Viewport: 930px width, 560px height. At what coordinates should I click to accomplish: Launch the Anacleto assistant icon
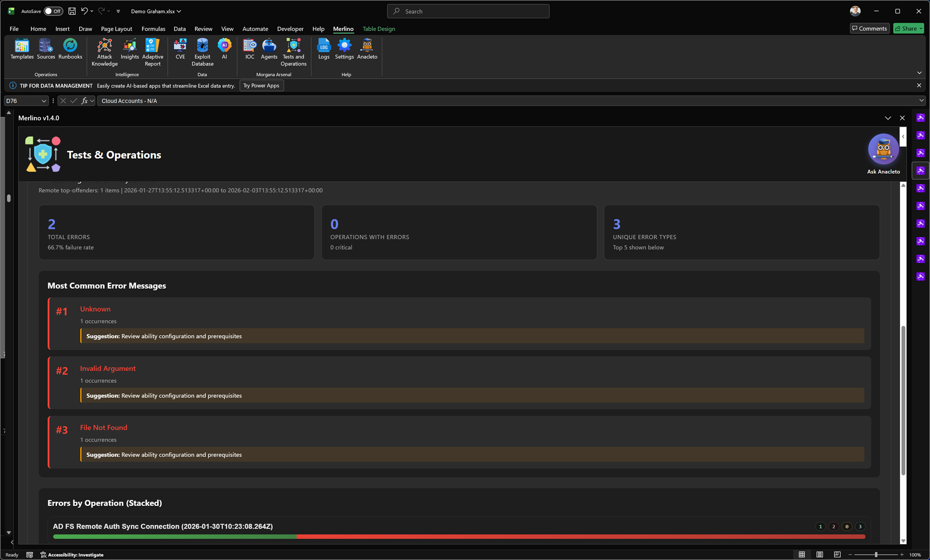click(367, 50)
